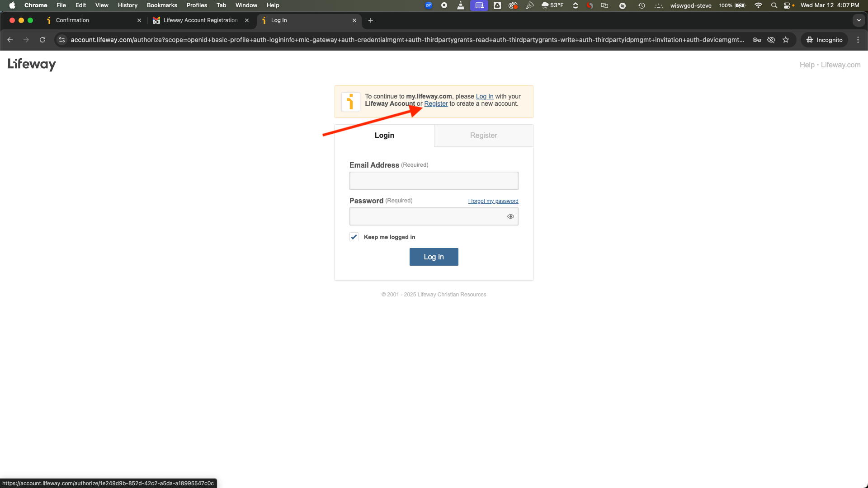Show the typed password with the eye toggle
Viewport: 868px width, 488px height.
point(510,216)
